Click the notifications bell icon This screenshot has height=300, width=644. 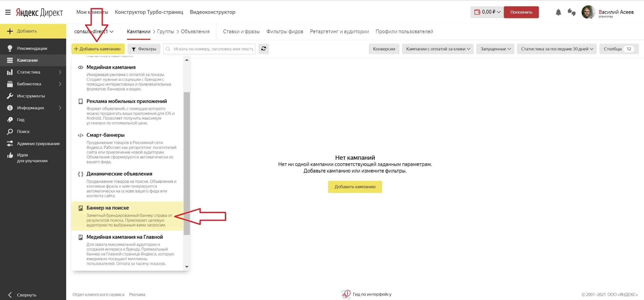coord(558,12)
